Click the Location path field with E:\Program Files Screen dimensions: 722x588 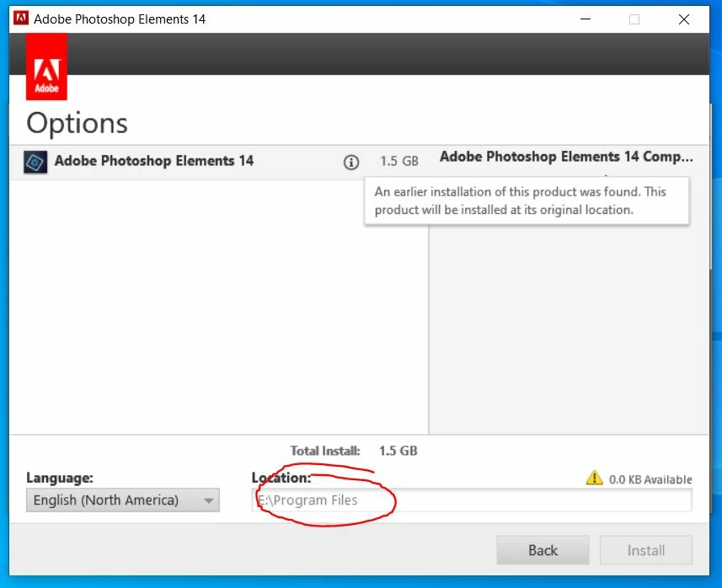point(472,500)
